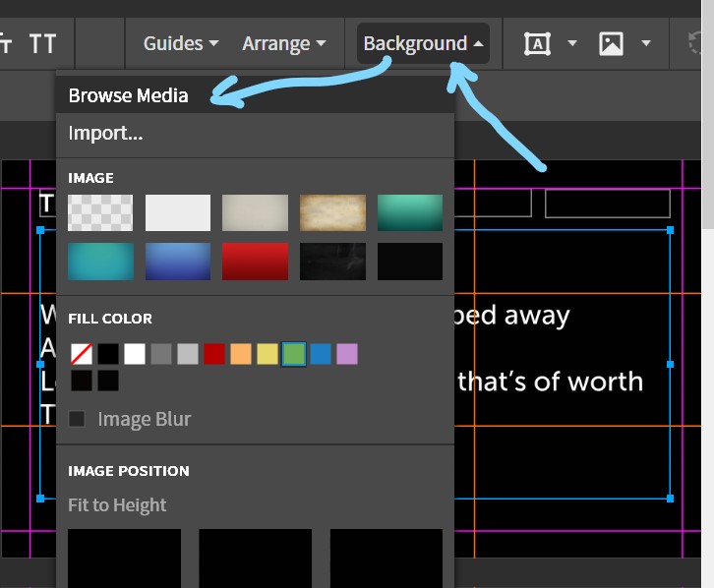Screen dimensions: 714x588
Task: Choose the blue gradient background image
Action: click(x=178, y=262)
